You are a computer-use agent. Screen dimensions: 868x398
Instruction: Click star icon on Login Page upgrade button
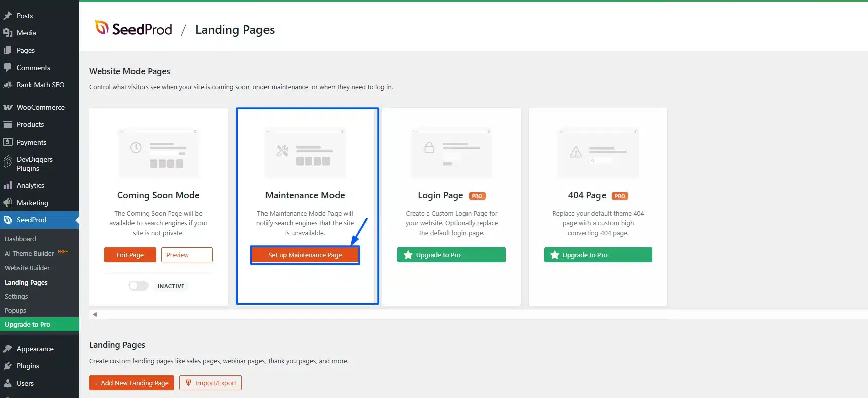[x=408, y=255]
